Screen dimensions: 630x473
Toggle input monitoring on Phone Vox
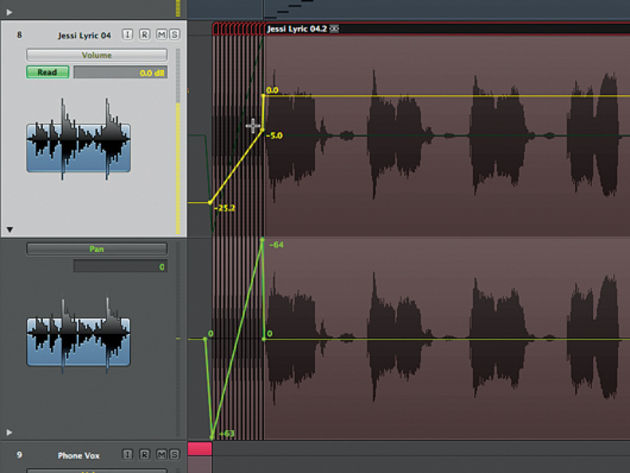coord(127,455)
